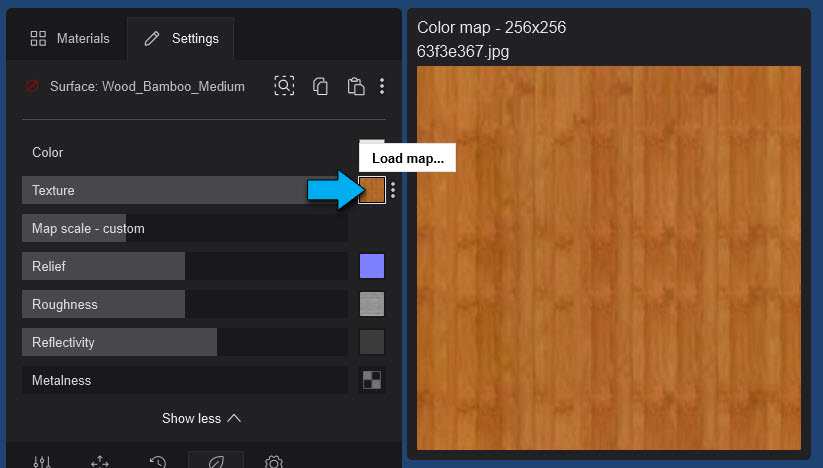Adjust the Reflectivity slider

pos(185,342)
